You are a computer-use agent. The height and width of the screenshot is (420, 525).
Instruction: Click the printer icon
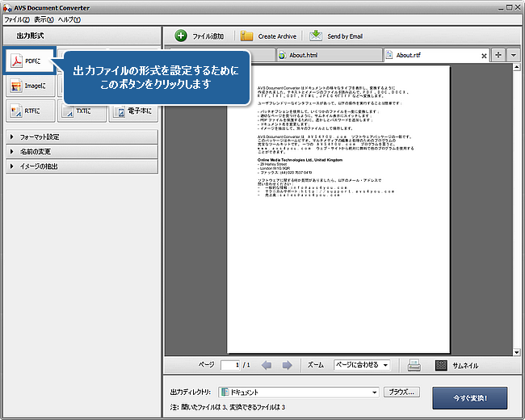coord(414,365)
